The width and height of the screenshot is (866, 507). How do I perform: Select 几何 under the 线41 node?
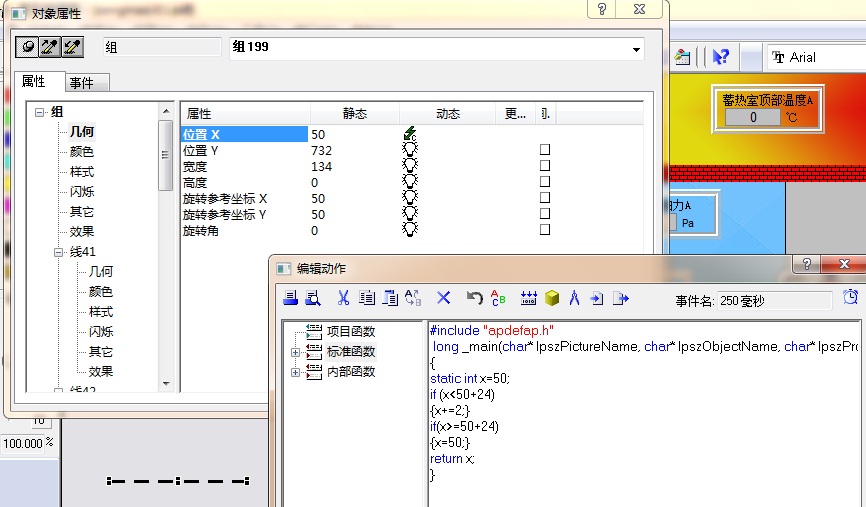pos(101,271)
